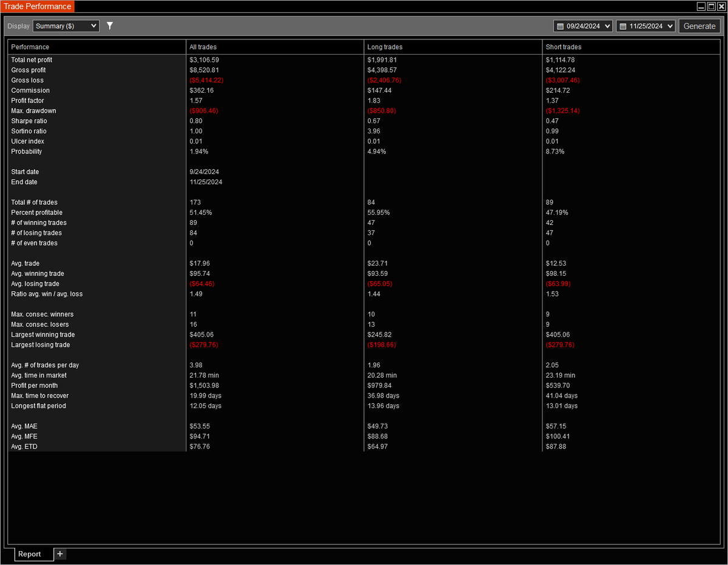This screenshot has width=728, height=565.
Task: Add a new tab with plus icon
Action: pyautogui.click(x=59, y=554)
